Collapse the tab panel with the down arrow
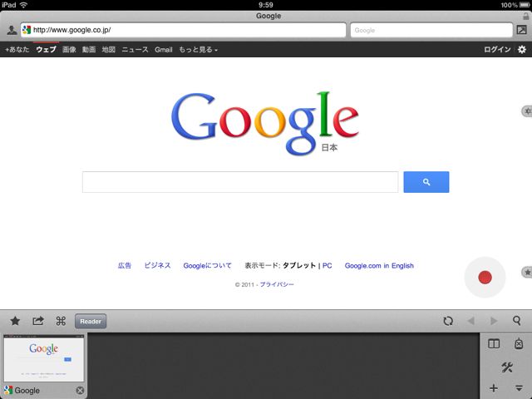The image size is (532, 399). click(519, 388)
